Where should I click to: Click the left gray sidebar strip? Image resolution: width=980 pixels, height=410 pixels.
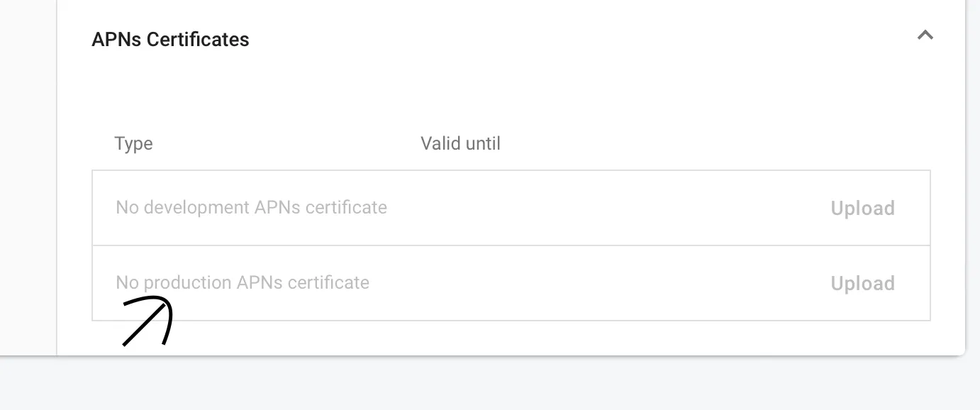click(x=27, y=177)
